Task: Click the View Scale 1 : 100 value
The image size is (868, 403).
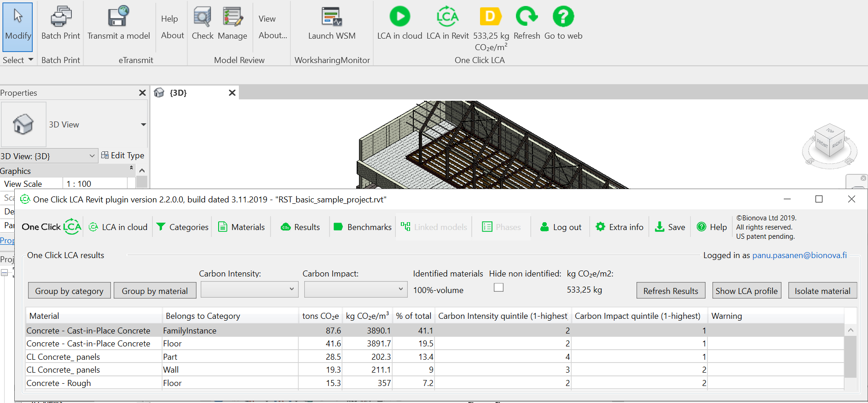Action: pos(95,184)
